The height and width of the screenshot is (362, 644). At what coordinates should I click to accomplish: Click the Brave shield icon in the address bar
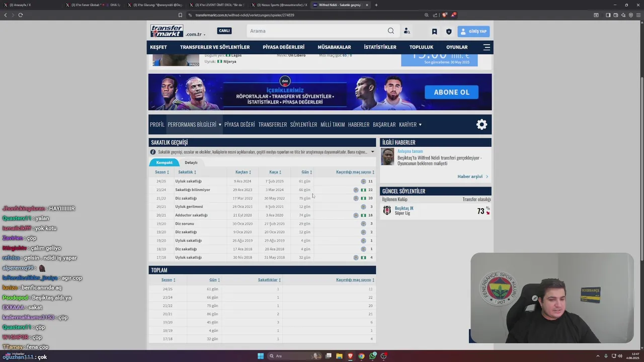[444, 15]
